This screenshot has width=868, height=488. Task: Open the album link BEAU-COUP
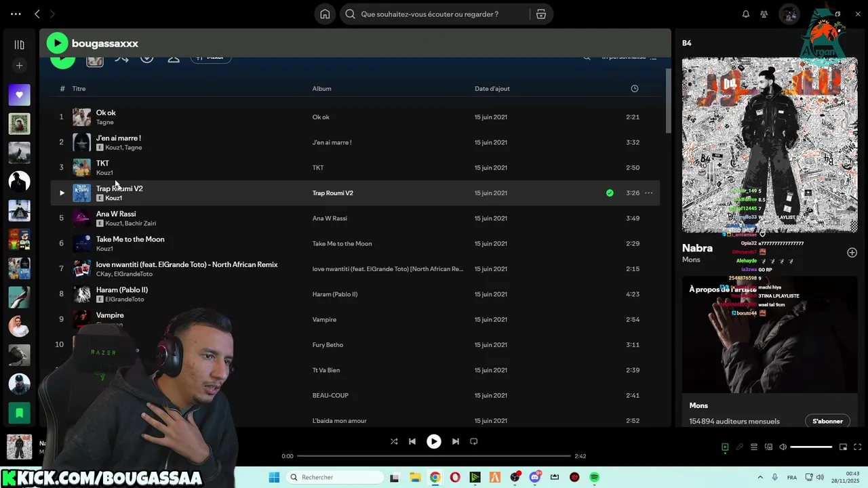point(330,395)
